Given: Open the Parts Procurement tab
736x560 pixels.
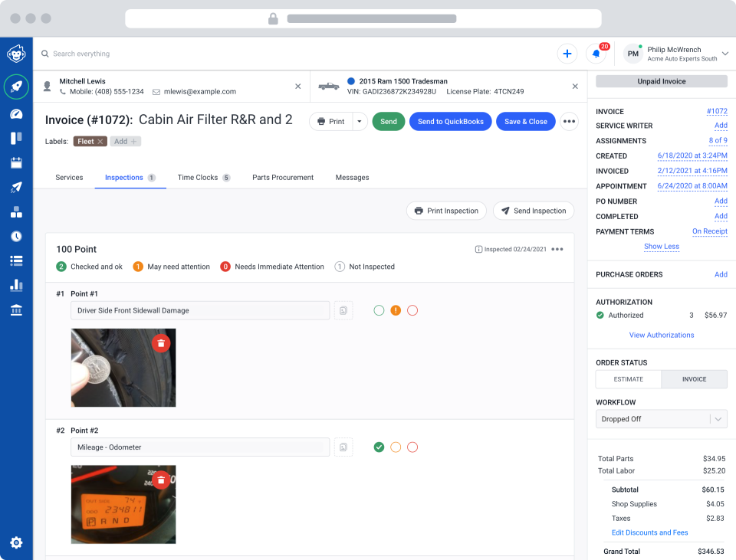Looking at the screenshot, I should 282,177.
